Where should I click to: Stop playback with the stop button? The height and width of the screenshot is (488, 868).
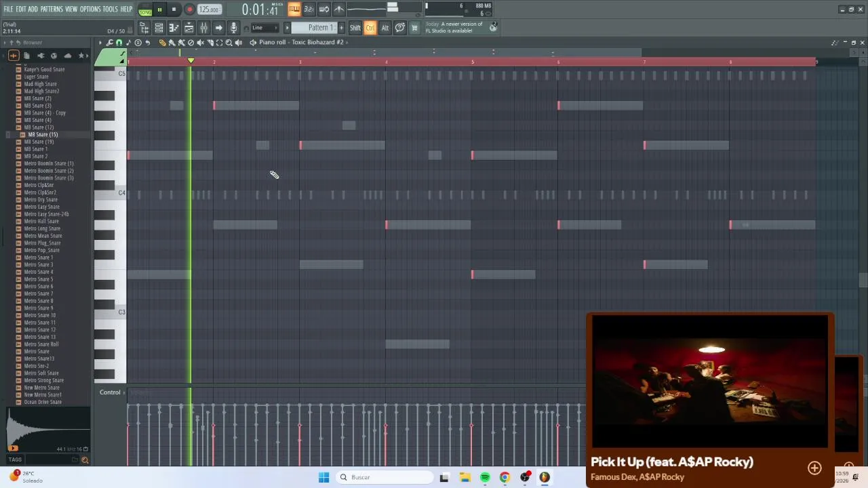point(174,9)
